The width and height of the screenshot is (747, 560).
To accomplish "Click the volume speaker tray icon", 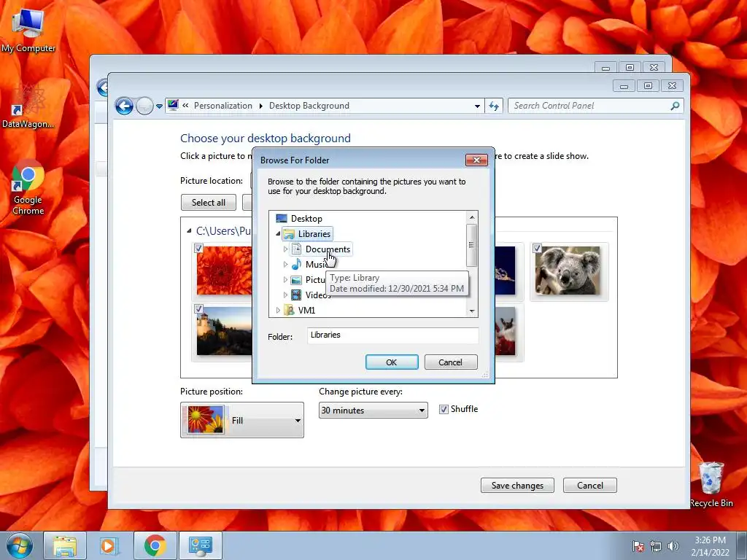I will (673, 545).
